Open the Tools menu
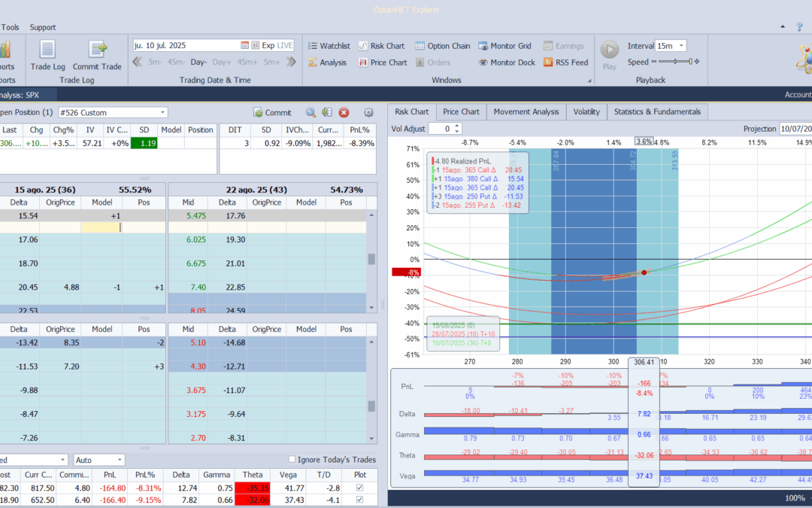The width and height of the screenshot is (812, 508). pos(11,28)
